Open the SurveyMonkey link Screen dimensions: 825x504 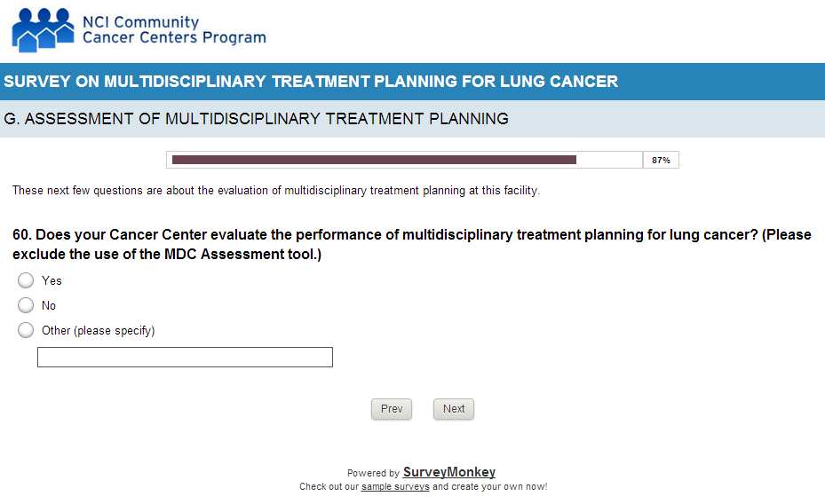tap(449, 472)
